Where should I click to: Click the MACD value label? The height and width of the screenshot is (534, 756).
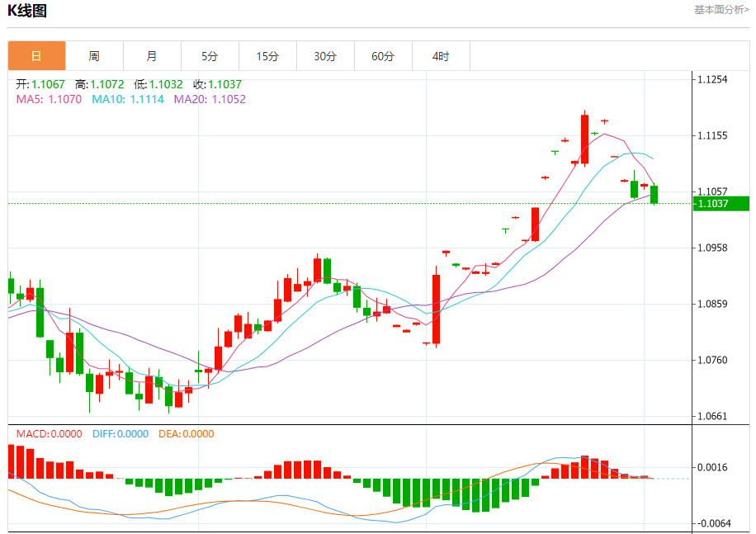click(50, 434)
